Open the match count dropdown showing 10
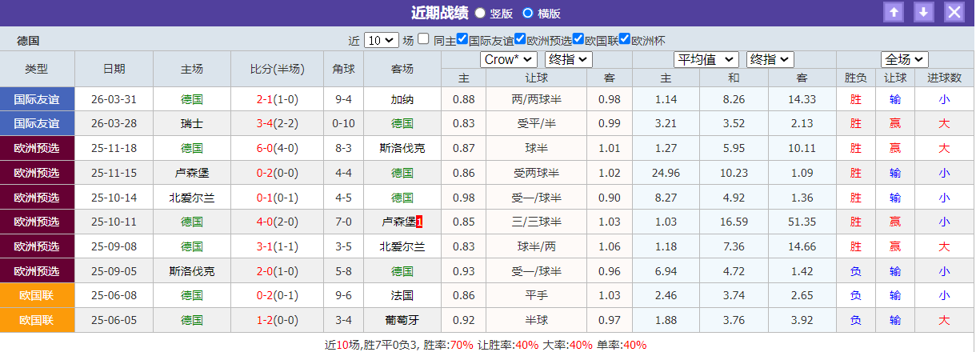Screen dimensions: 980x352 tap(382, 40)
